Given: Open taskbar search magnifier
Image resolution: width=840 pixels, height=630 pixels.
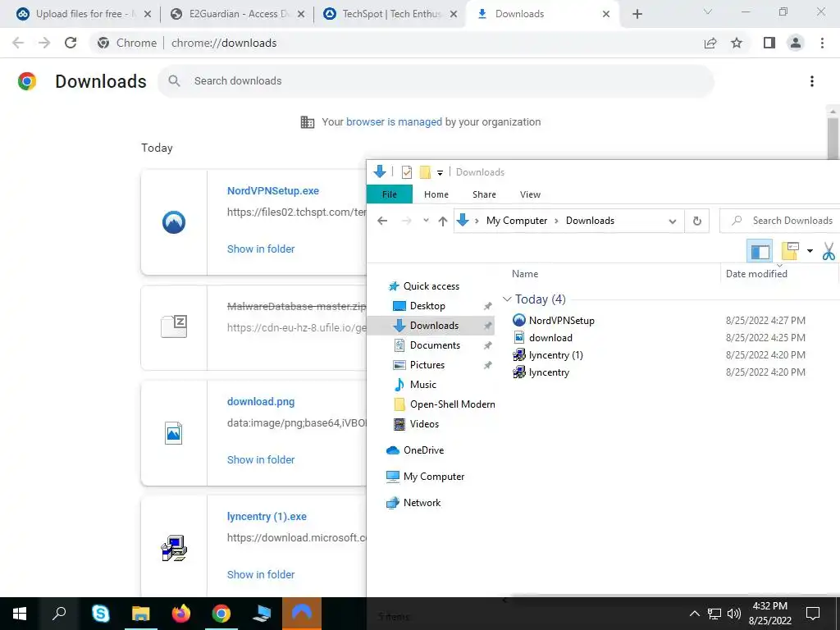Looking at the screenshot, I should [59, 614].
